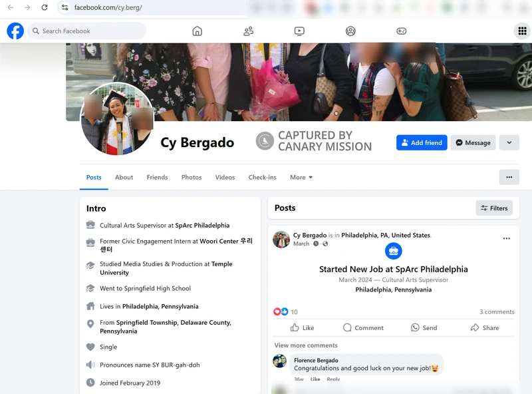Click Cy Bergado's post avatar thumbnail
Screen dimensions: 532x394
point(281,240)
